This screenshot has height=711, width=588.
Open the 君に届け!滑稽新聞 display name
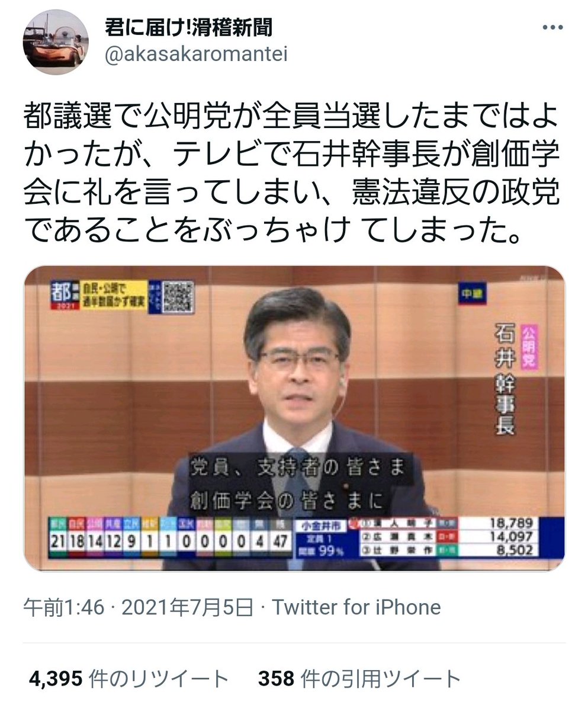tap(188, 27)
